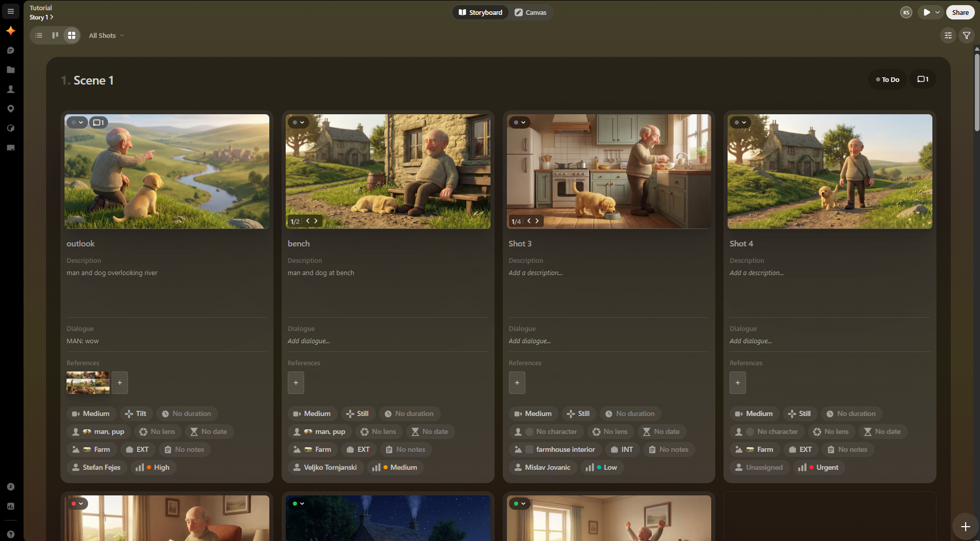980x541 pixels.
Task: Open the status chevron on the bench shot card
Action: point(302,122)
